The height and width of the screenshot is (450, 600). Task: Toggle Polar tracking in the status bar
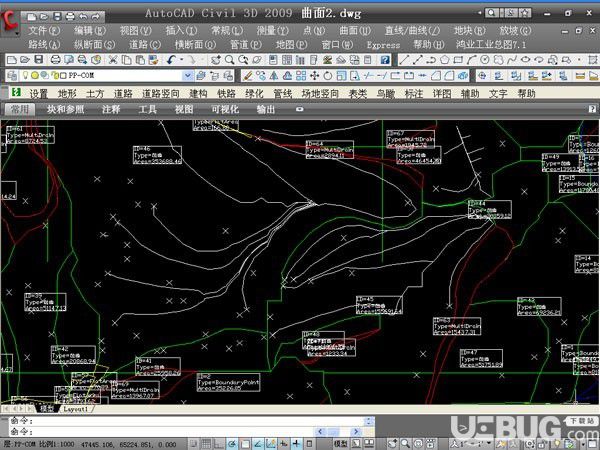click(232, 444)
